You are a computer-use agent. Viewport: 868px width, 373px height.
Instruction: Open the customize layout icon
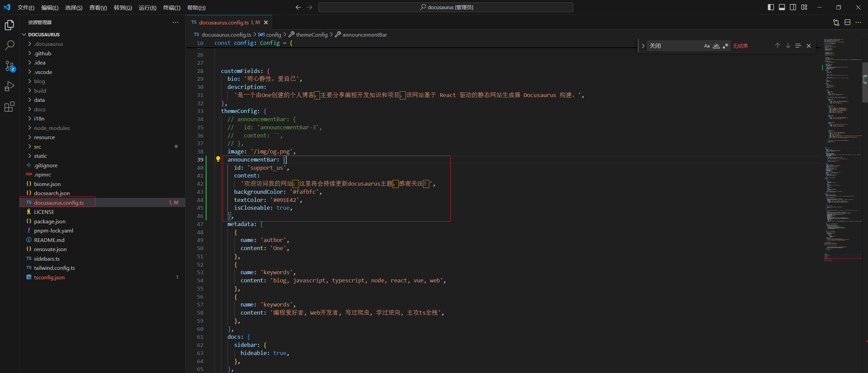804,7
